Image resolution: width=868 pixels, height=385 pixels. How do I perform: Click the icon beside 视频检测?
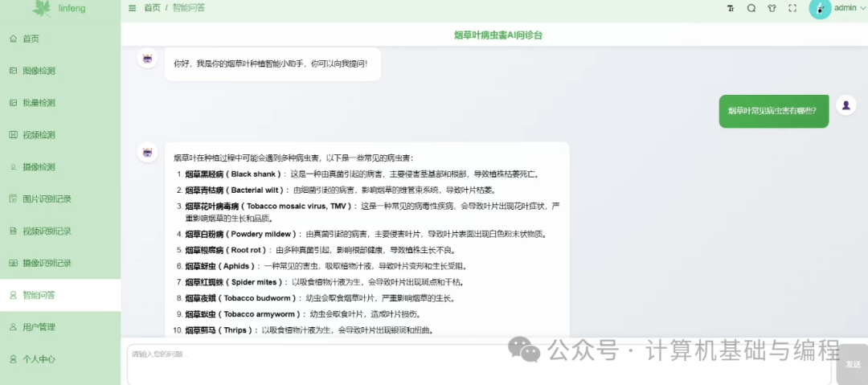click(14, 135)
